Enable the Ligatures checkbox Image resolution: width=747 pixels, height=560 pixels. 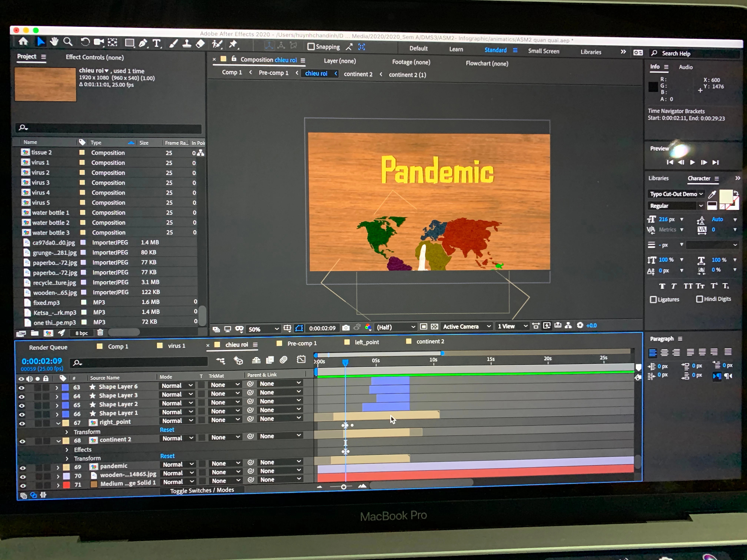(653, 299)
